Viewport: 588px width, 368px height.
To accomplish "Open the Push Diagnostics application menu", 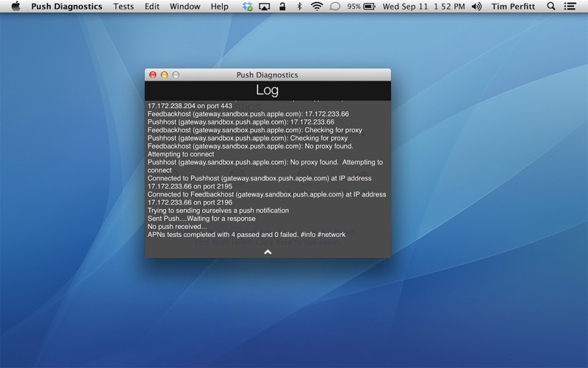I will click(x=66, y=7).
